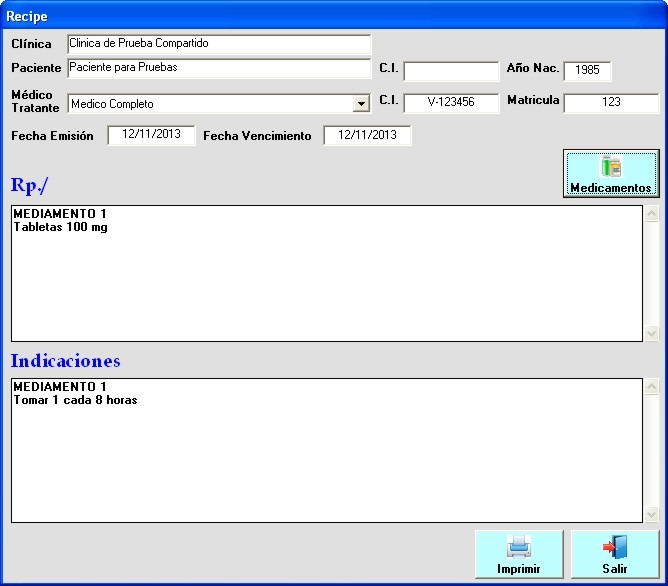Click Rp./ scrollbar down arrow

click(x=651, y=333)
